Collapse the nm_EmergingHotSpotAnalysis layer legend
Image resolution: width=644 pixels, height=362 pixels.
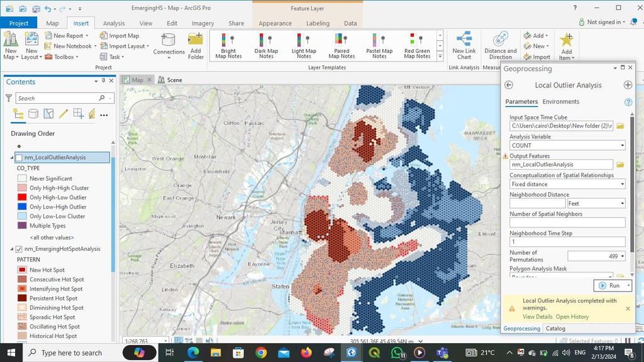click(x=12, y=249)
